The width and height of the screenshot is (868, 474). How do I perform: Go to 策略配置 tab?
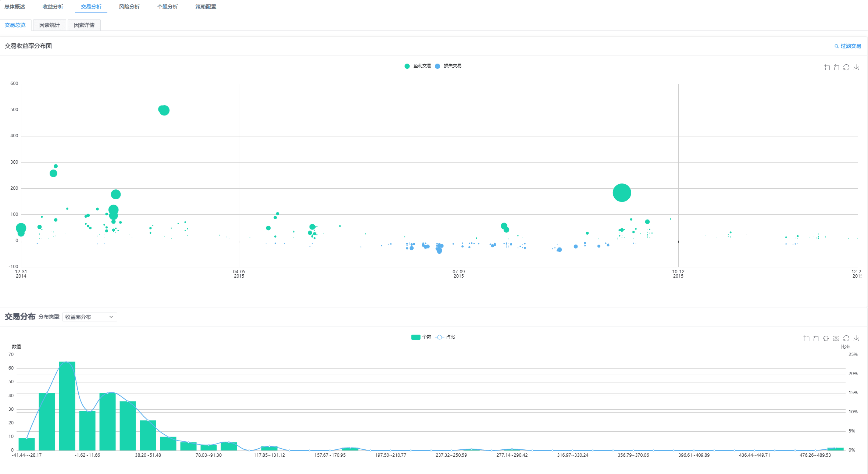pos(206,7)
